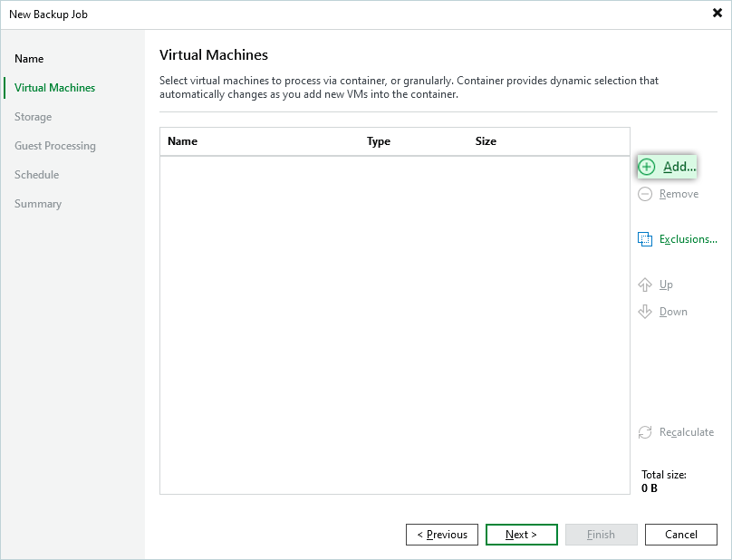Select the Summary step
The height and width of the screenshot is (560, 732).
pos(38,204)
